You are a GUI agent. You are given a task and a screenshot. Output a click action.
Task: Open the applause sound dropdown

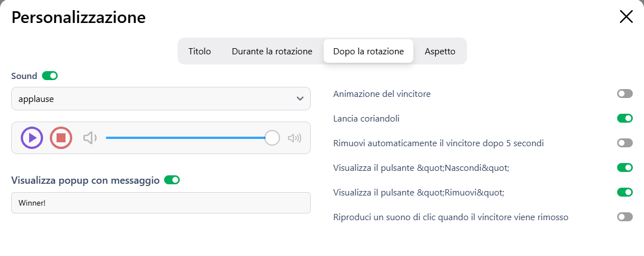pos(161,99)
